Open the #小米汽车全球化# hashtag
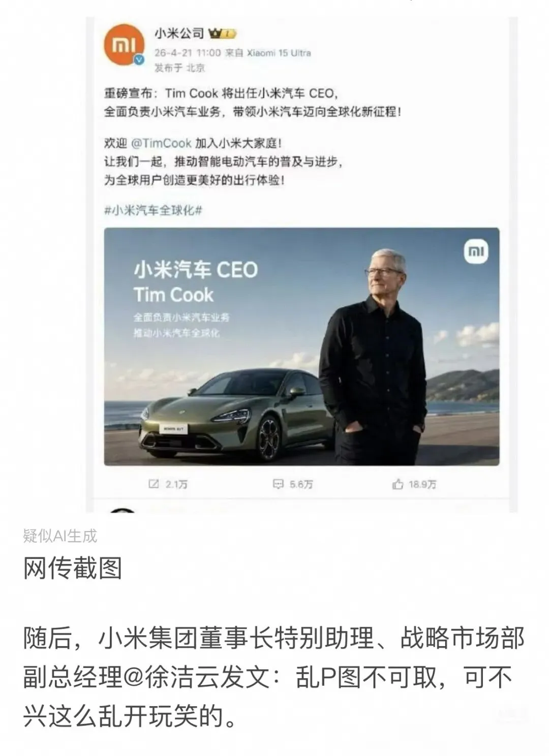 pos(153,210)
